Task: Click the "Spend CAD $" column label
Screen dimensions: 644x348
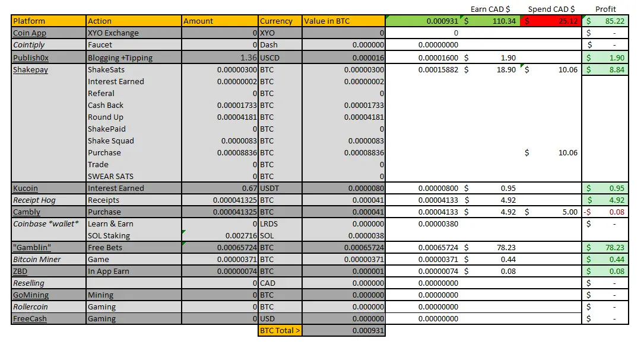Action: click(551, 9)
